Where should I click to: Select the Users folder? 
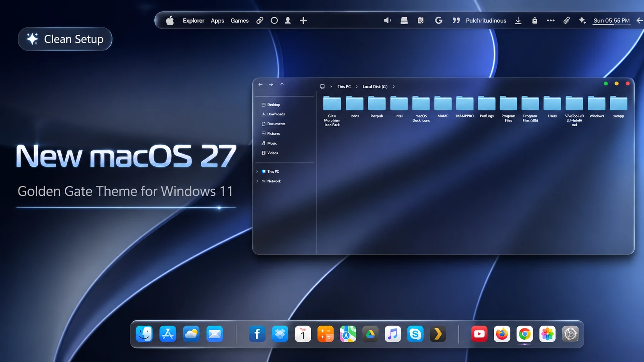pos(552,107)
